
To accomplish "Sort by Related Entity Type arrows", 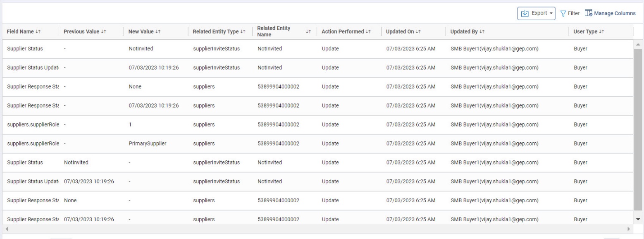I will point(243,32).
